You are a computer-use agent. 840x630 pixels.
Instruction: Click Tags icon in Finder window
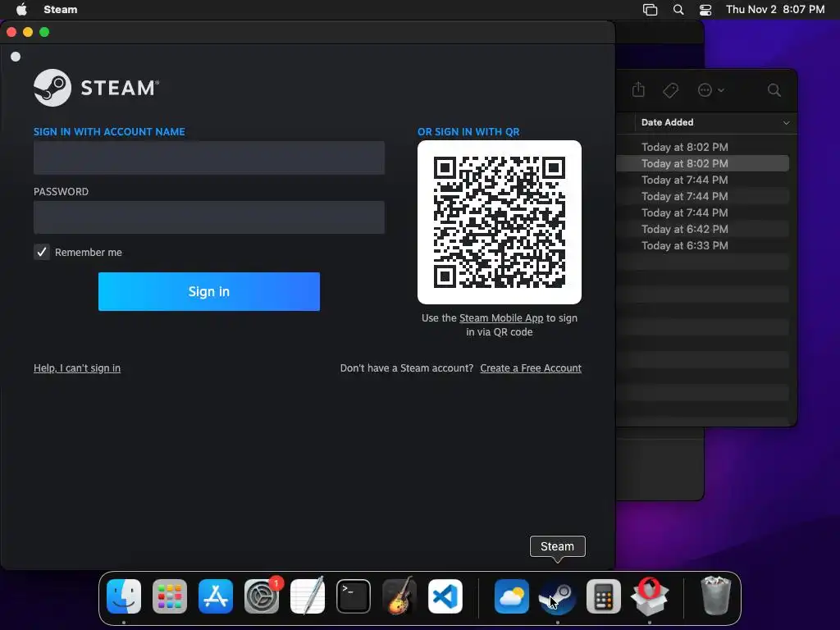click(x=671, y=90)
